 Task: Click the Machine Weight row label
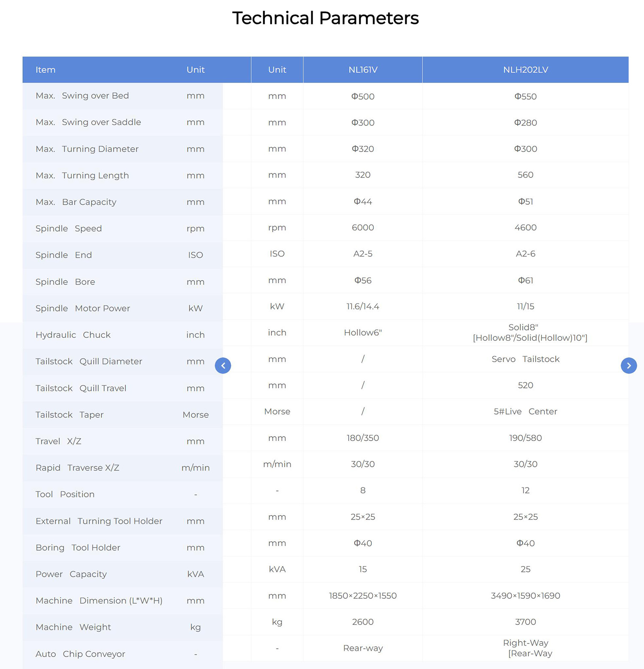(x=73, y=627)
